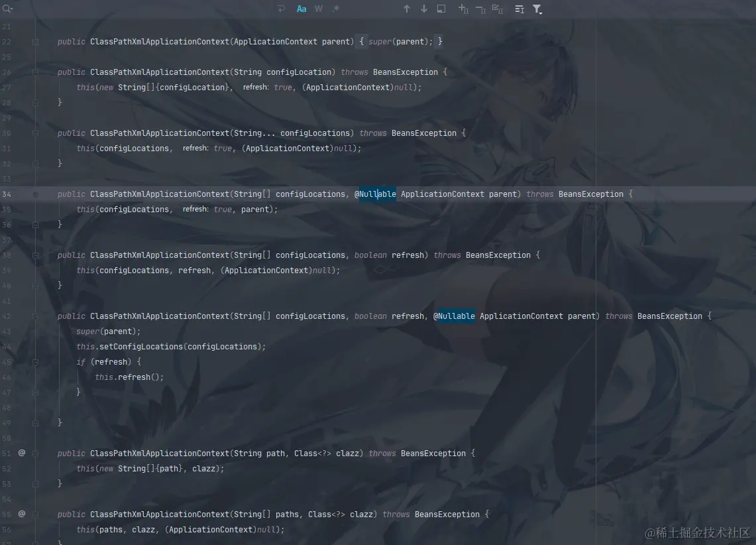This screenshot has width=756, height=545.
Task: Click the @ gutter icon on line 51
Action: point(22,453)
